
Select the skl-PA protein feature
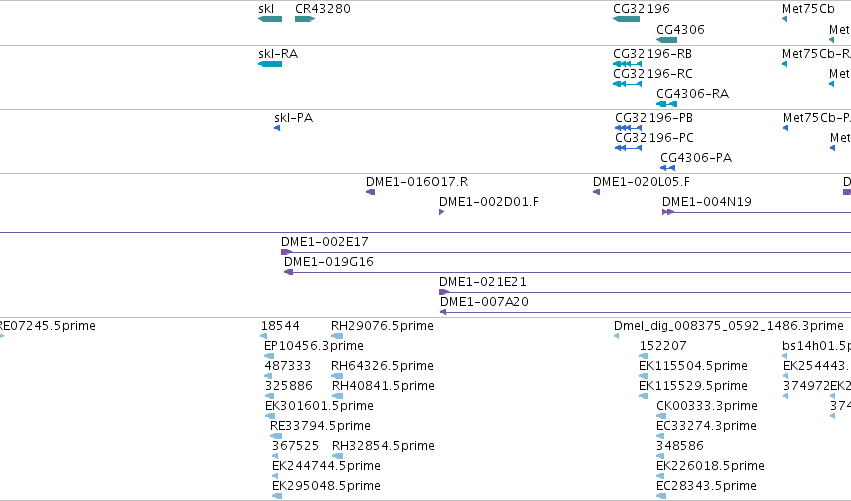pos(277,128)
